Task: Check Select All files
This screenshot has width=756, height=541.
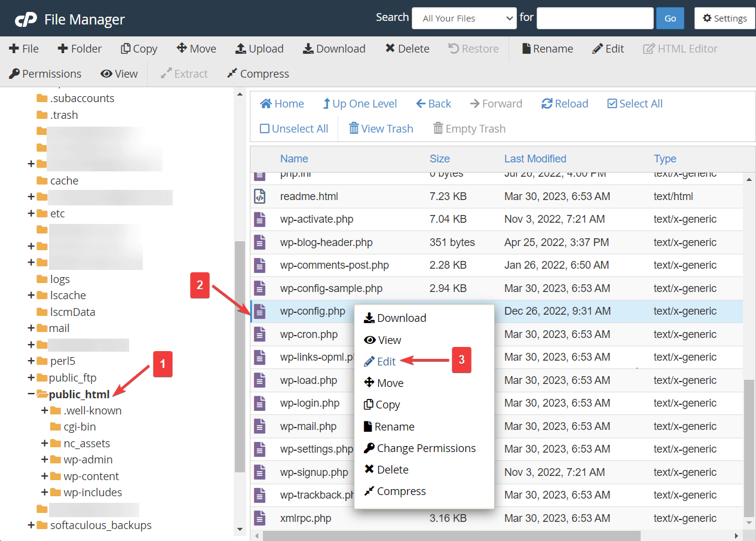Action: (612, 104)
